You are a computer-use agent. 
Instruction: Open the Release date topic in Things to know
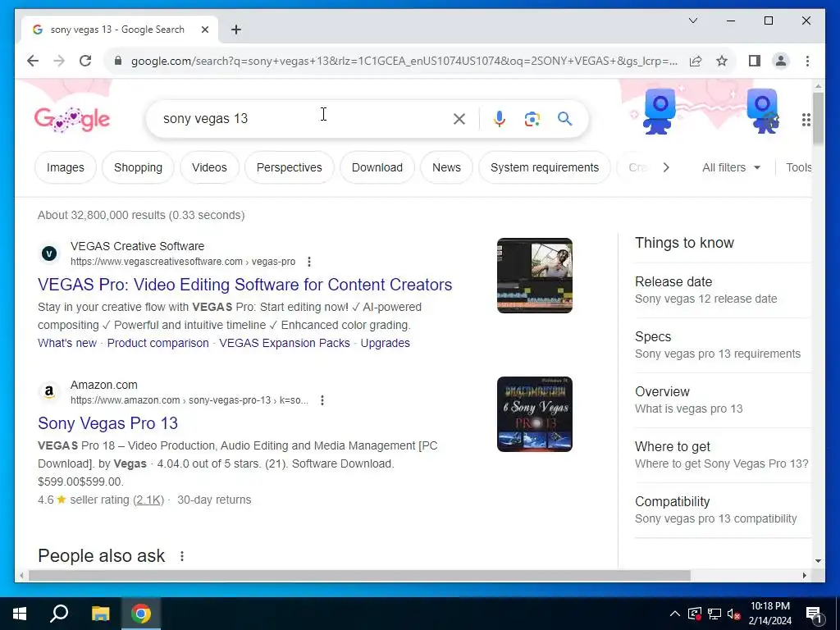[x=722, y=290]
